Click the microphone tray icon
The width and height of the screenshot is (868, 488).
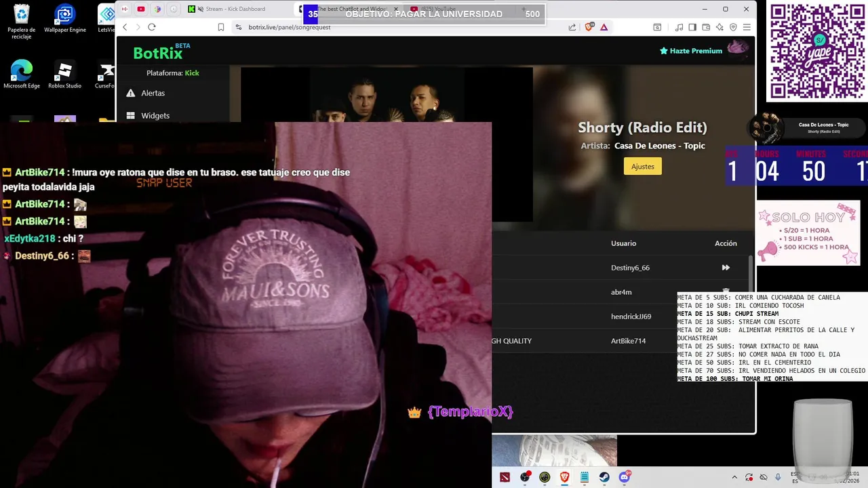[x=778, y=477]
